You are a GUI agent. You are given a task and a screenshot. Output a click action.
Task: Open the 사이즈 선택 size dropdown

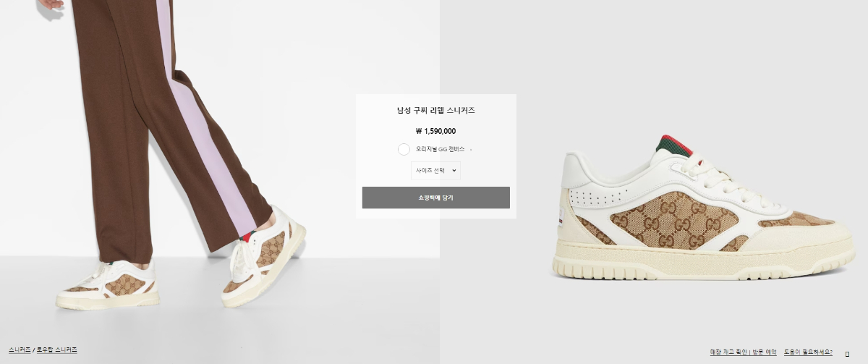(x=435, y=171)
